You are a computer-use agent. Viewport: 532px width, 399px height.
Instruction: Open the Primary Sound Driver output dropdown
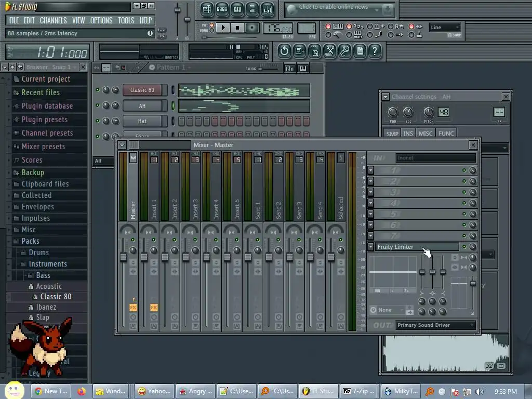pos(436,325)
